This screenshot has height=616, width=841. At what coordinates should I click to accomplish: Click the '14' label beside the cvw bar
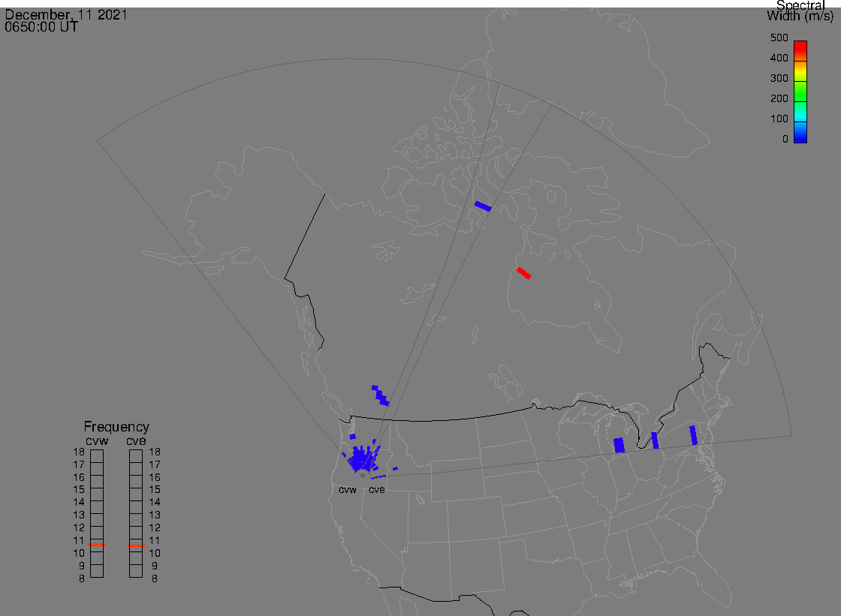pos(79,503)
